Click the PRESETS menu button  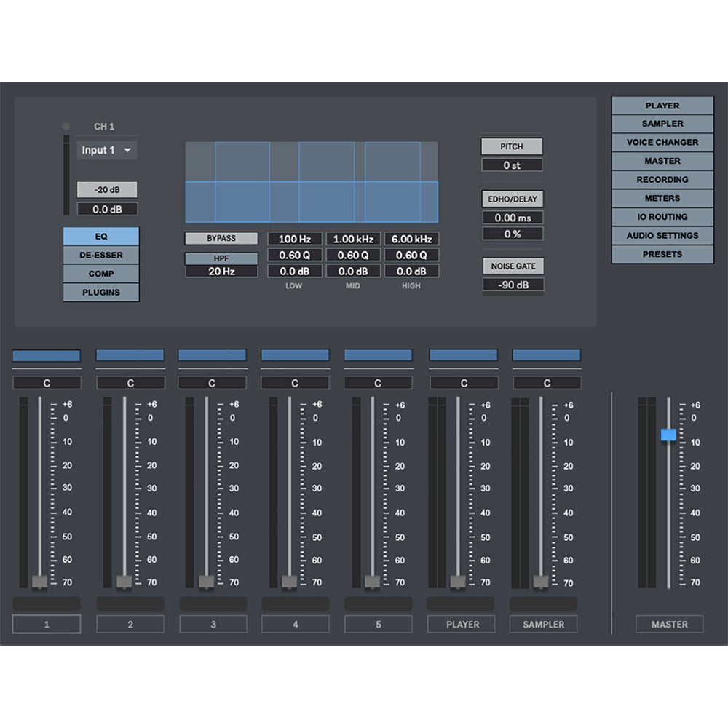point(662,254)
